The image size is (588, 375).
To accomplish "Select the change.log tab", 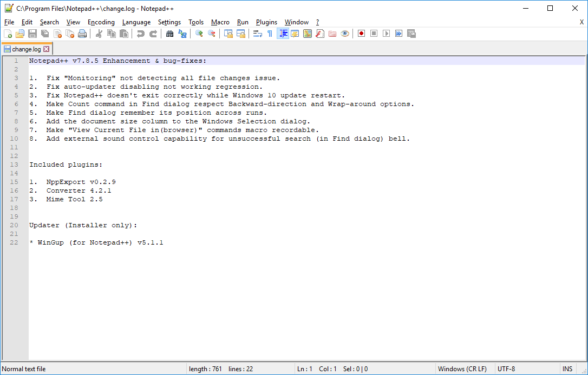I will click(x=24, y=48).
